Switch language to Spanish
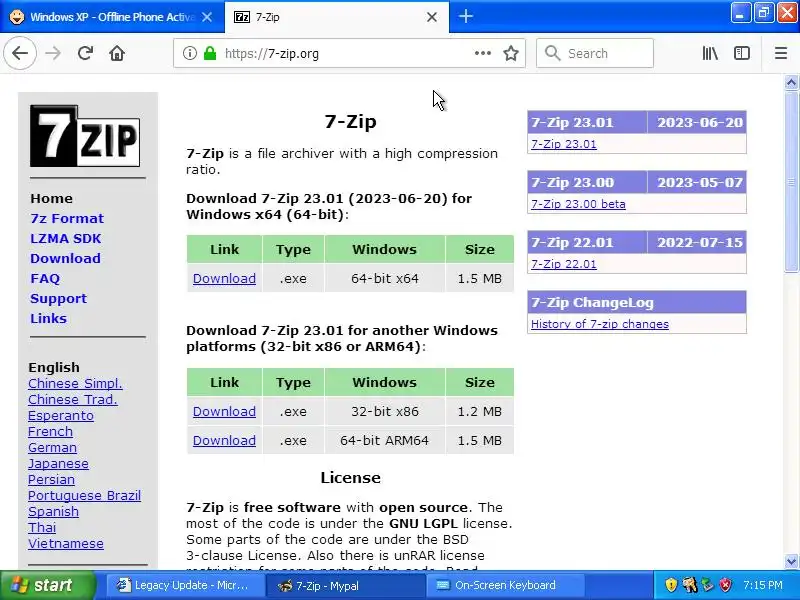Image resolution: width=800 pixels, height=600 pixels. (53, 511)
